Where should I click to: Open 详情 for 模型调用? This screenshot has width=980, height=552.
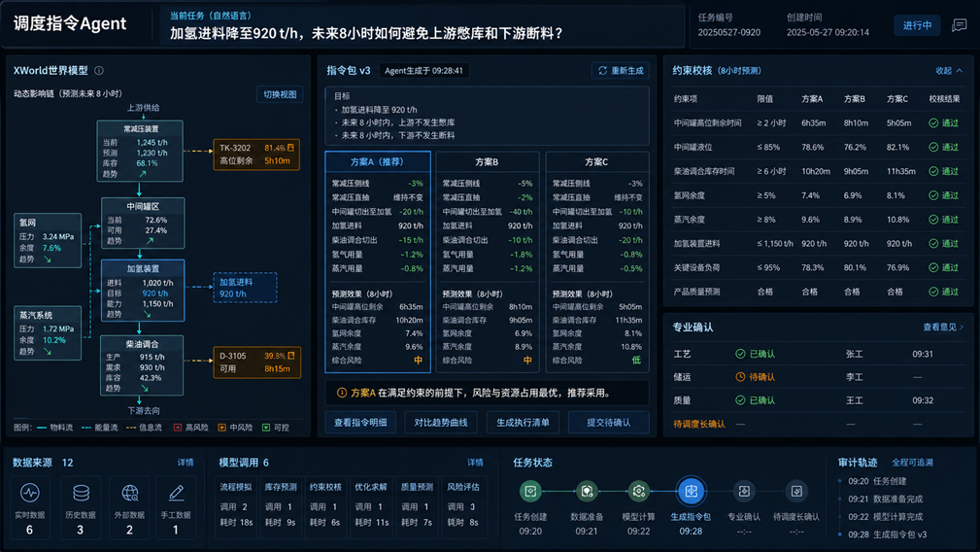(475, 463)
